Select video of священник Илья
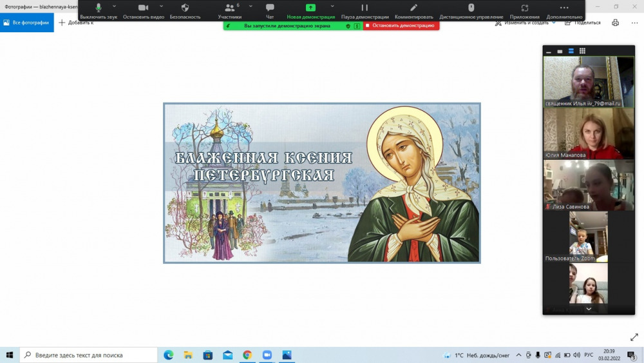Viewport: 644px width, 363px height. [589, 82]
